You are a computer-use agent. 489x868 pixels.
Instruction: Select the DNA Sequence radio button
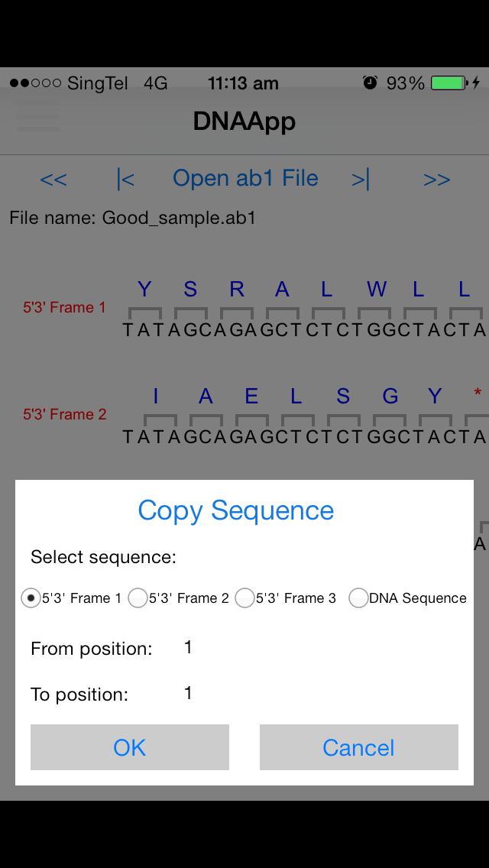point(359,598)
